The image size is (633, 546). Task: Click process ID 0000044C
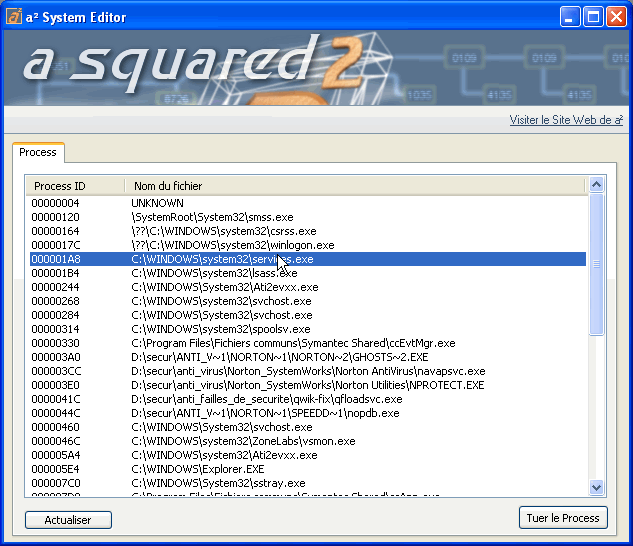coord(56,413)
